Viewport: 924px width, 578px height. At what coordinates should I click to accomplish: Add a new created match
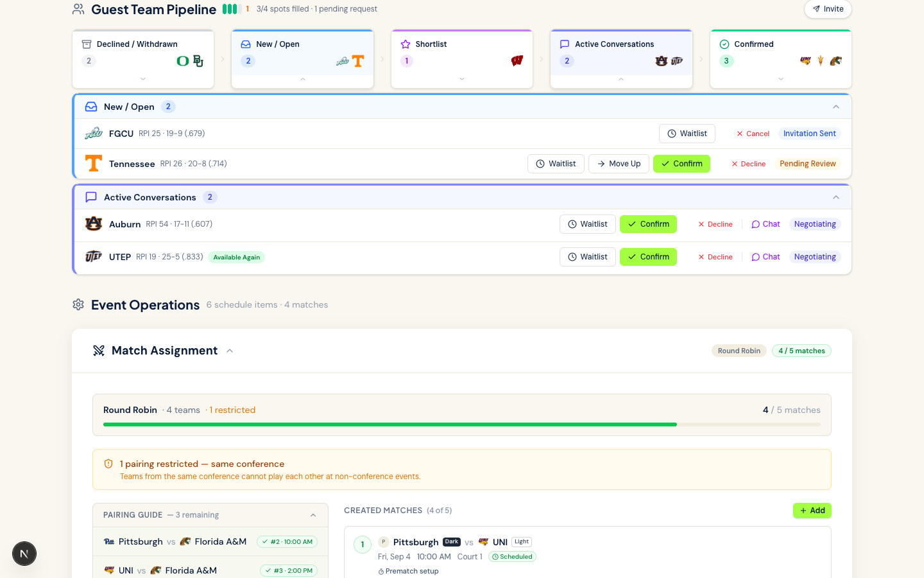pos(812,511)
